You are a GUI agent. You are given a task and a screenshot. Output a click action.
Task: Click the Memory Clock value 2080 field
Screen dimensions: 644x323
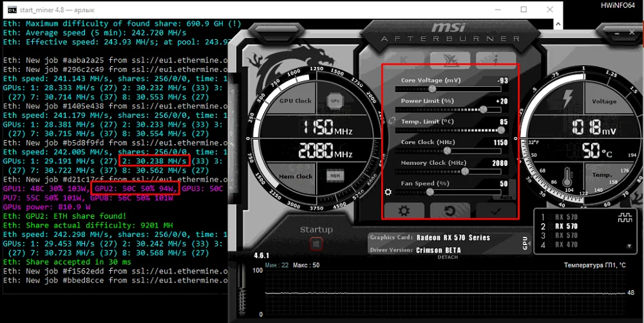[x=500, y=163]
